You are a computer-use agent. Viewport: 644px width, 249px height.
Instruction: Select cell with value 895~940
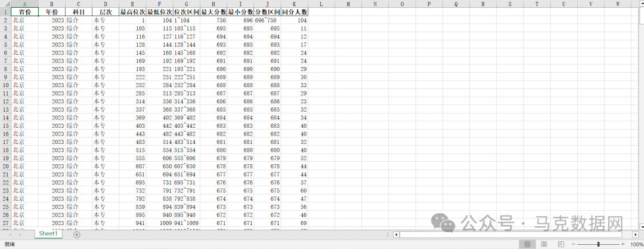[x=187, y=214]
